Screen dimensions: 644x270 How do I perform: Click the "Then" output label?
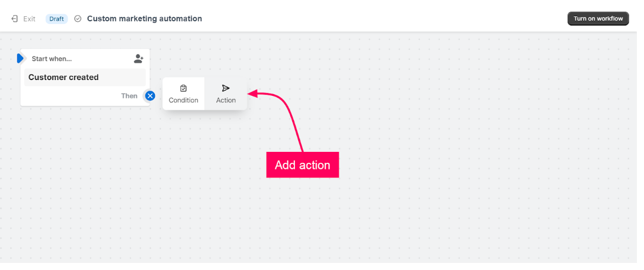pyautogui.click(x=129, y=96)
